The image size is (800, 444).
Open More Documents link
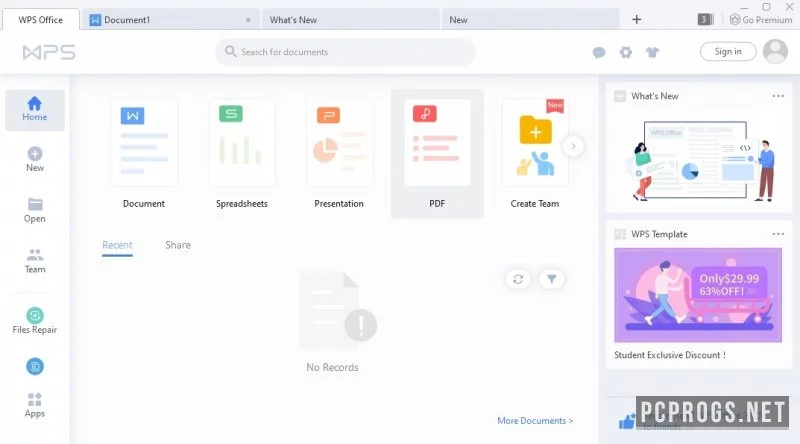[535, 421]
